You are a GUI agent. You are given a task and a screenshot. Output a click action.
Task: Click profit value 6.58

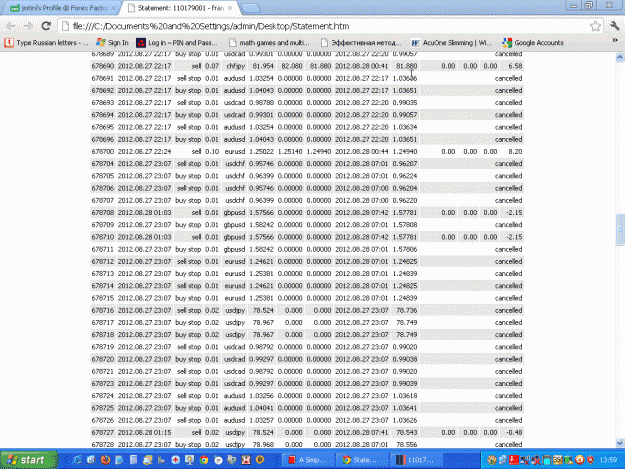point(515,66)
